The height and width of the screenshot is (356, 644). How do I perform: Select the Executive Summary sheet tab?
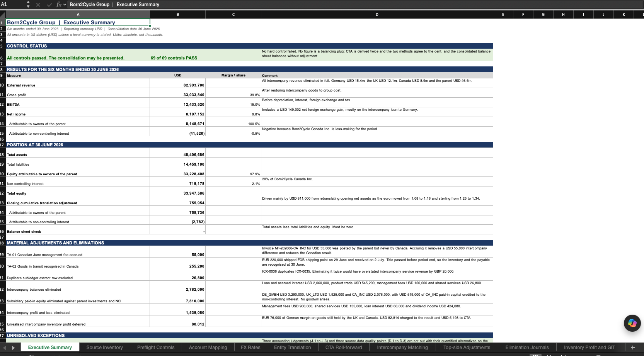coord(50,348)
